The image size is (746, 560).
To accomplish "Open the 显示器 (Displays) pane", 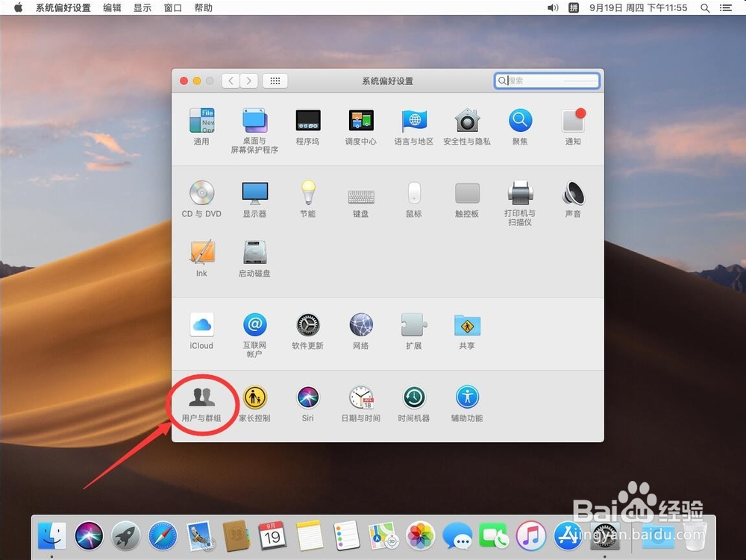I will click(x=254, y=198).
